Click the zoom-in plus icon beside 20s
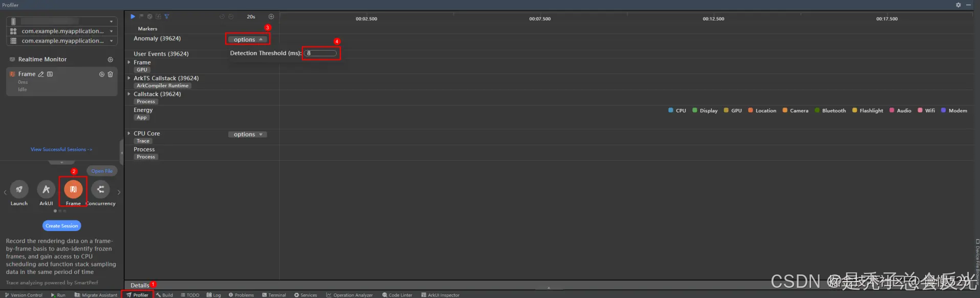The width and height of the screenshot is (980, 298). pos(271,16)
